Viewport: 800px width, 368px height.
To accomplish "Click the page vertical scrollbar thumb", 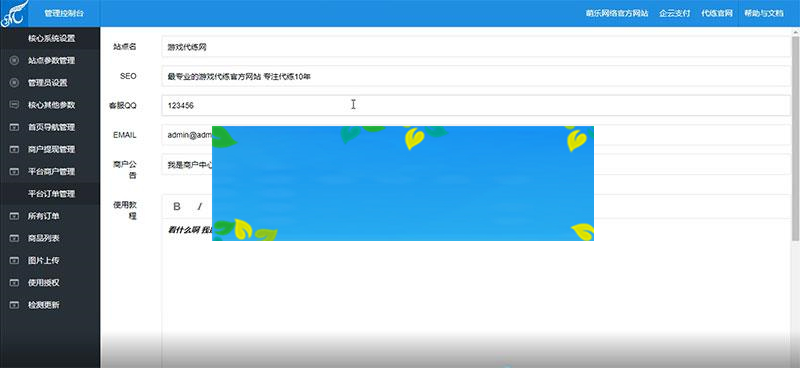I will pyautogui.click(x=795, y=138).
